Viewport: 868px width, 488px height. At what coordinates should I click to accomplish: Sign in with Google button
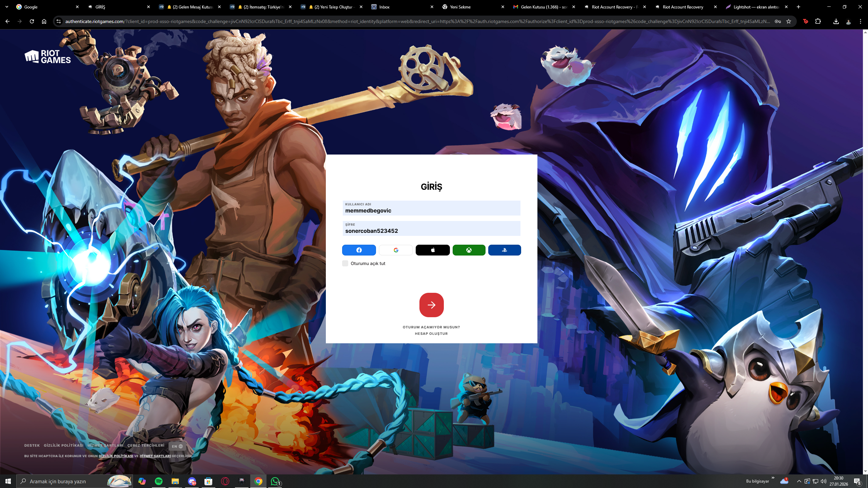pyautogui.click(x=396, y=250)
